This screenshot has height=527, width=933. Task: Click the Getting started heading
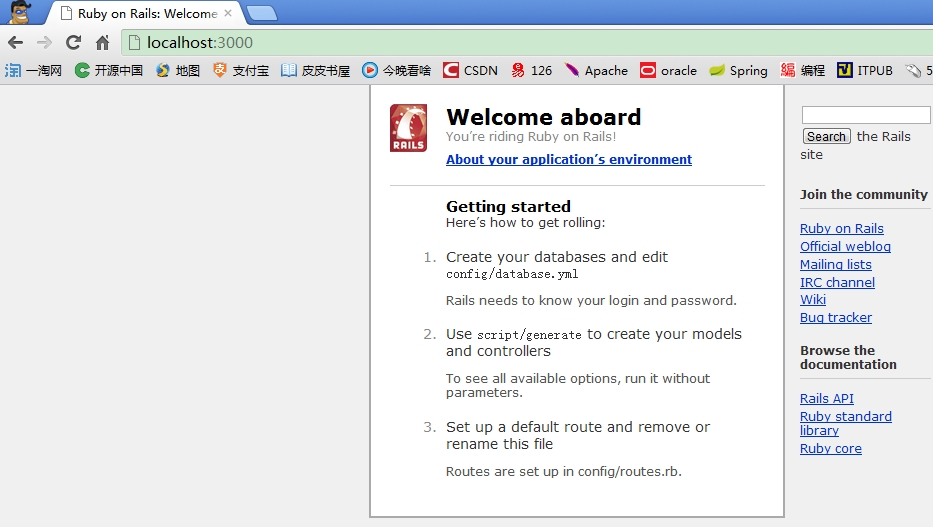pos(508,206)
